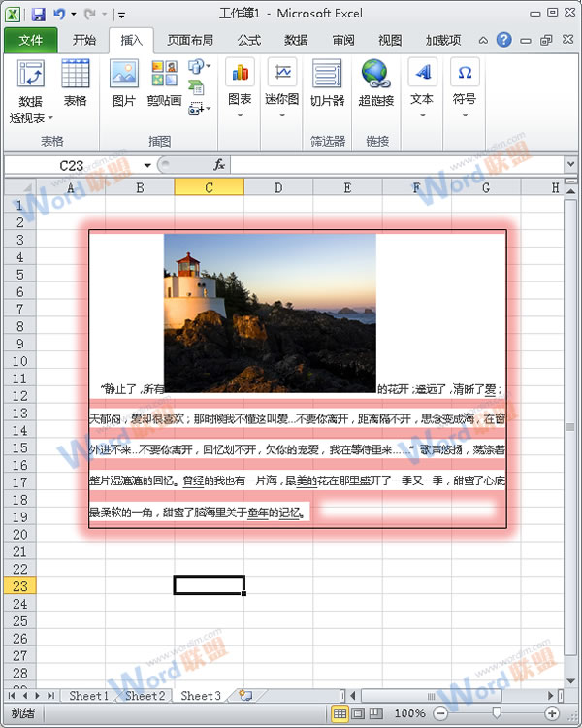Expand the 文本 dropdown arrow
Viewport: 582px width, 728px height.
point(422,116)
